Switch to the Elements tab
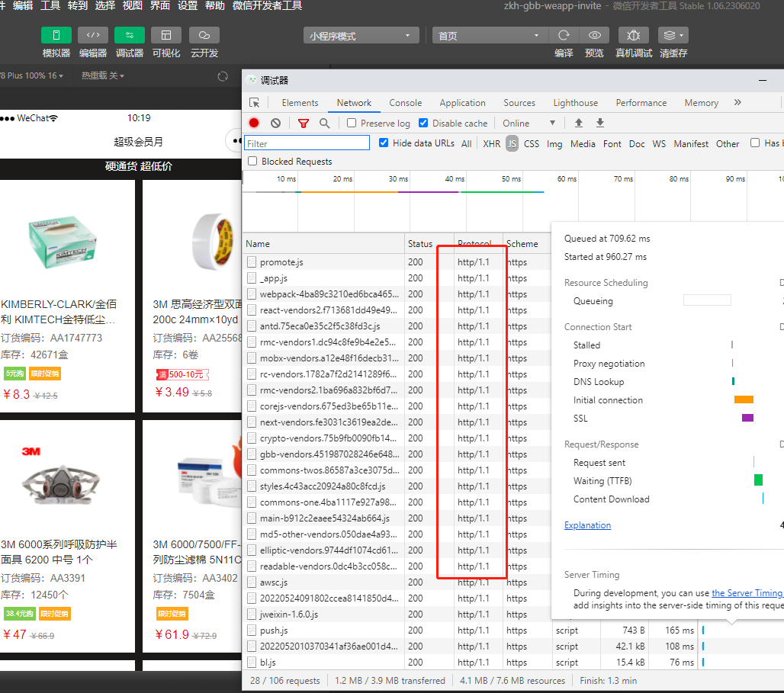 click(300, 102)
